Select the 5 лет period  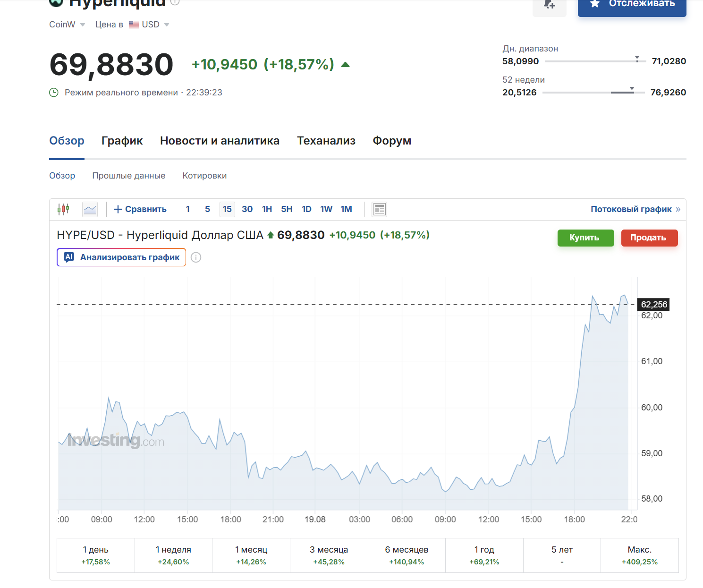[562, 555]
